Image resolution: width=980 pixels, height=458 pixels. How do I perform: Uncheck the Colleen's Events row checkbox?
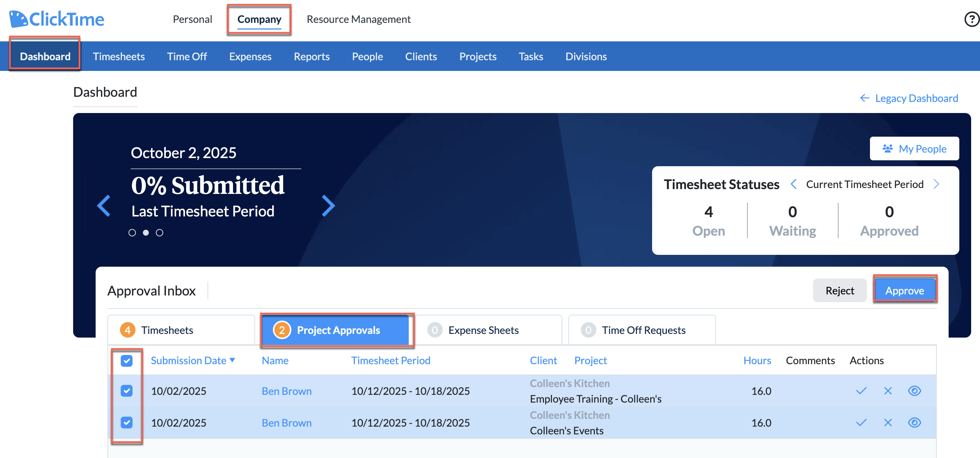click(x=127, y=422)
